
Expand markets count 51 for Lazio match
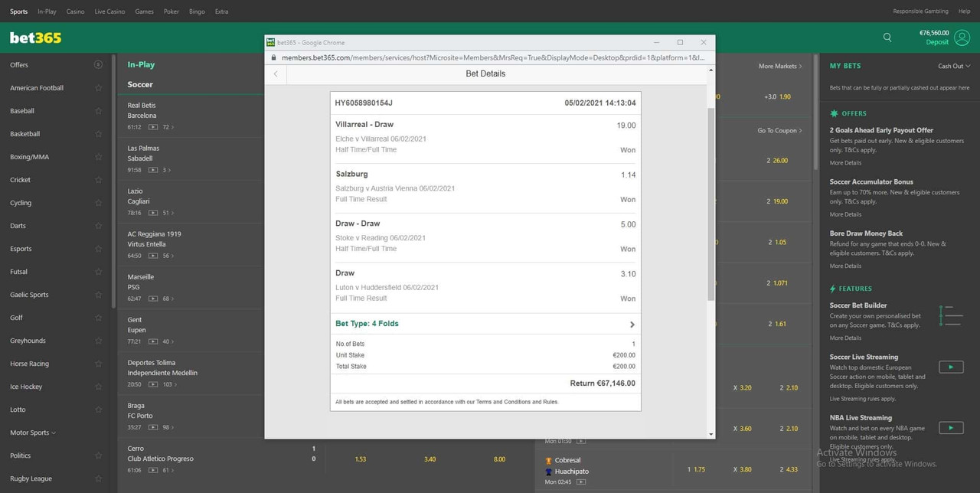click(x=168, y=213)
